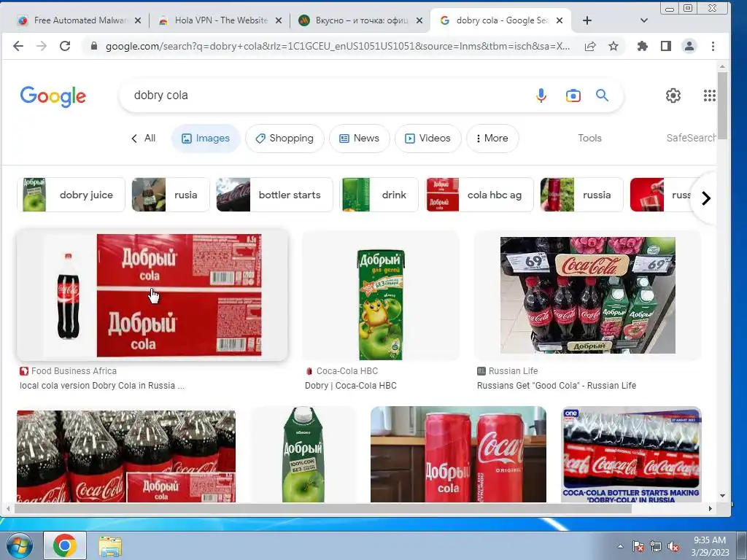
Task: Open the Action Center flag icon
Action: (x=638, y=547)
